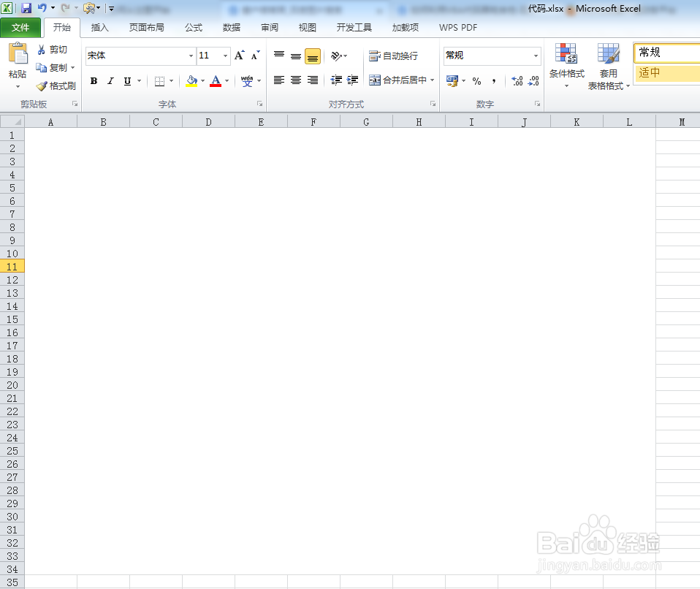Open the font name dropdown 宋体
The height and width of the screenshot is (589, 700).
[x=191, y=56]
